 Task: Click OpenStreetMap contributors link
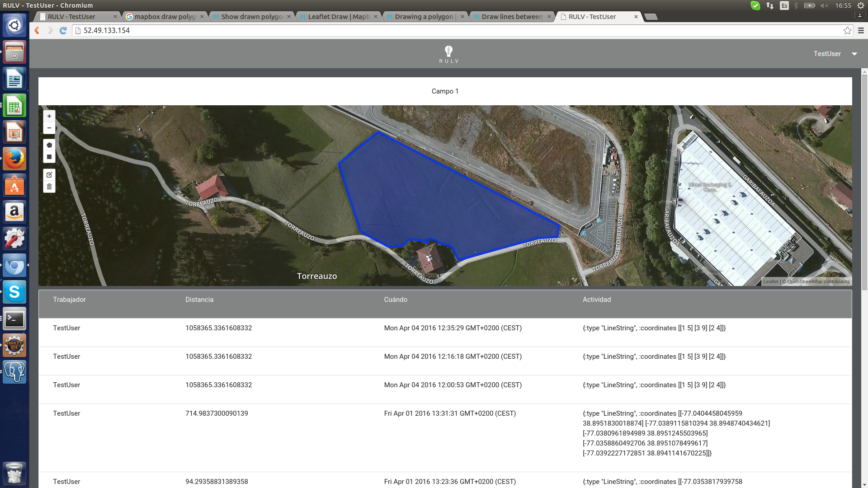click(x=818, y=282)
